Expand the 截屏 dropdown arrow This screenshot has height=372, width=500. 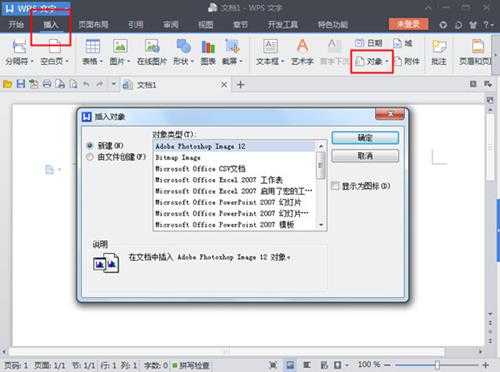(x=241, y=61)
